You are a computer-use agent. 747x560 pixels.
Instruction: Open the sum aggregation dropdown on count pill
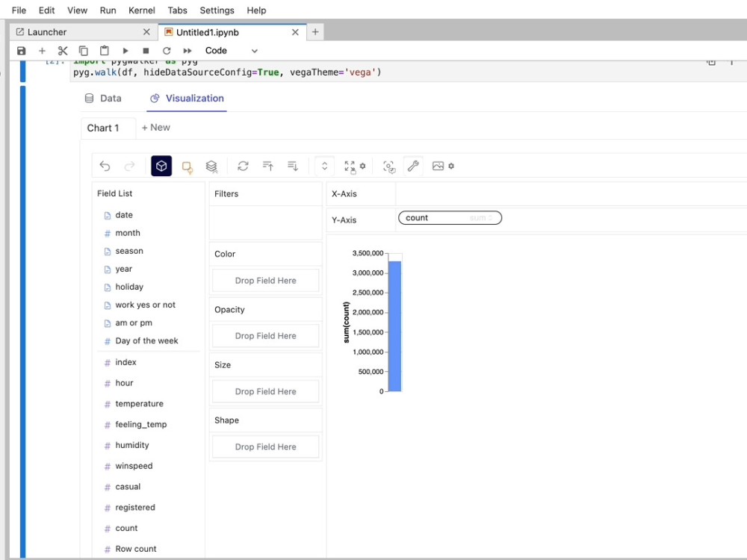[481, 217]
